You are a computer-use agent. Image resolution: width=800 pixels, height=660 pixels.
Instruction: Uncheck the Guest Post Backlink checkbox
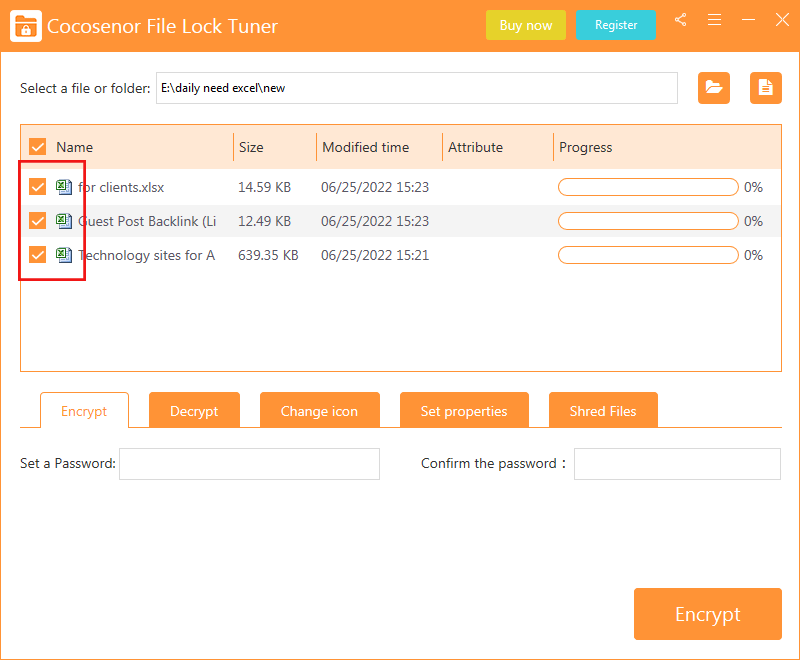point(38,221)
